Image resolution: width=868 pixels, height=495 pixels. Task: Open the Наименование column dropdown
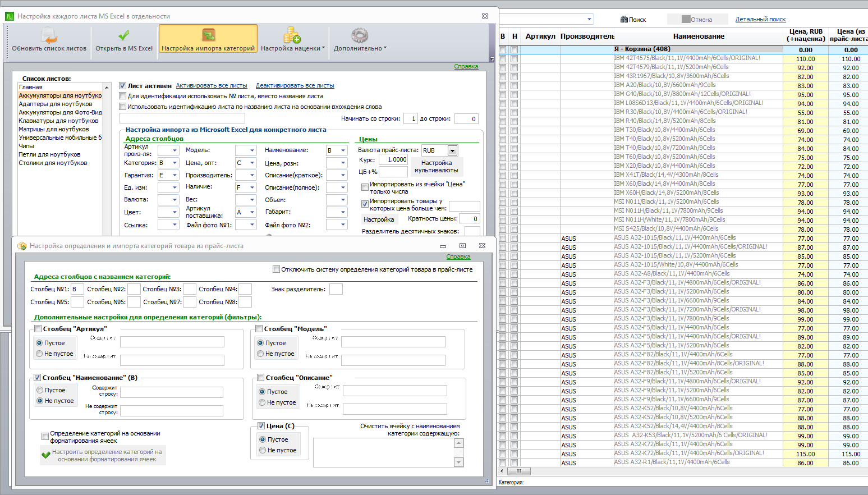(x=343, y=150)
